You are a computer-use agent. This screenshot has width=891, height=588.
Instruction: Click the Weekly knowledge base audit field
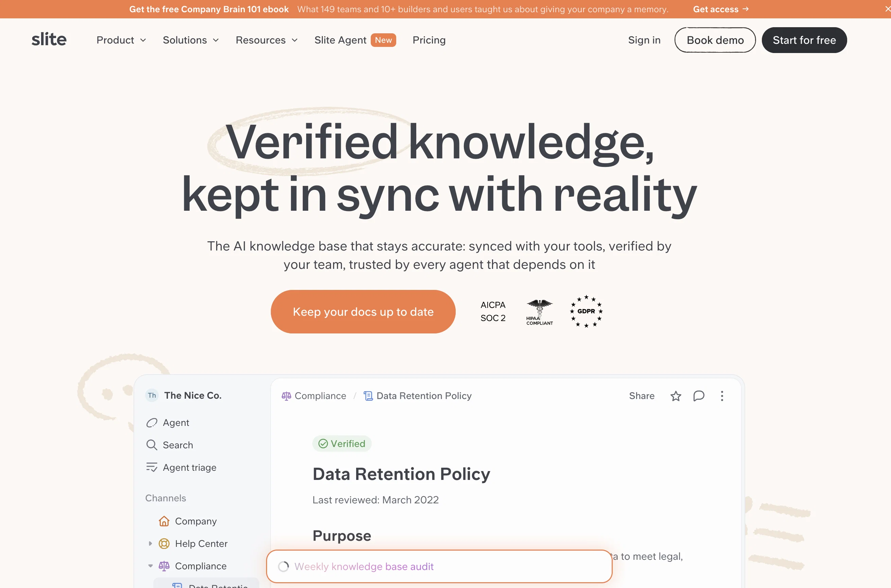coord(439,566)
